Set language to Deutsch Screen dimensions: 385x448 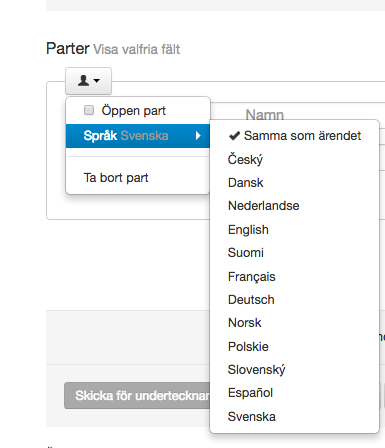295,300
